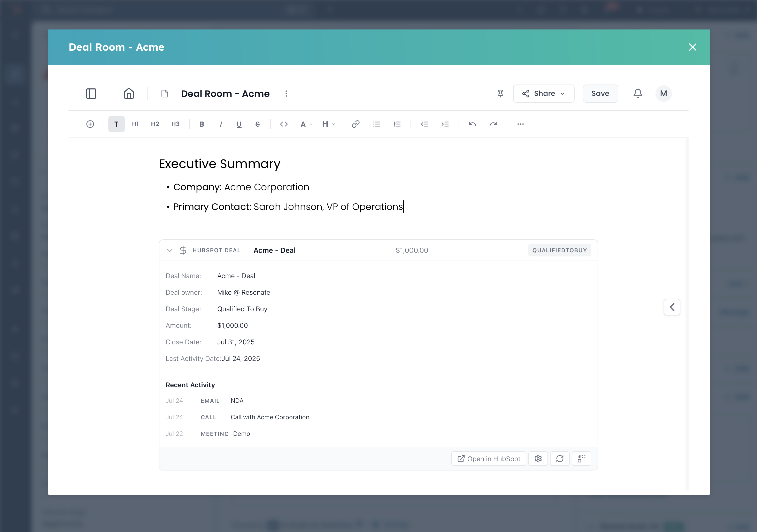Refresh the HubSpot deal data
This screenshot has height=532, width=757.
pyautogui.click(x=560, y=458)
